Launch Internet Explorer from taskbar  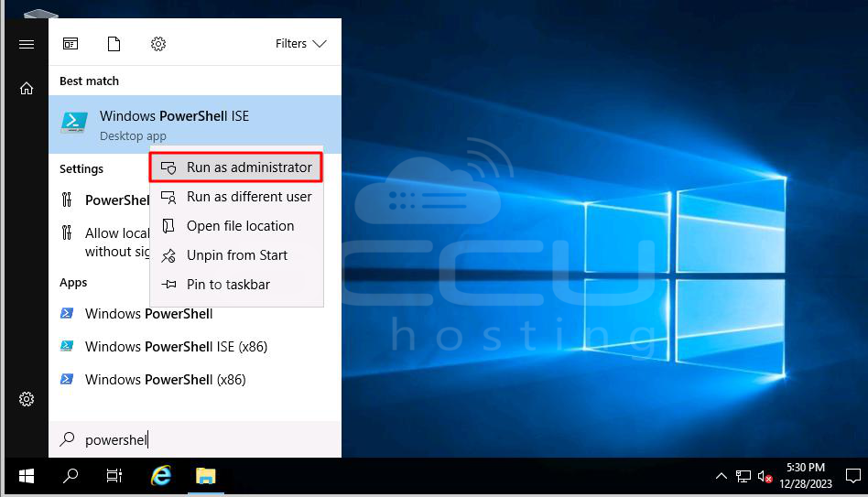pos(161,475)
